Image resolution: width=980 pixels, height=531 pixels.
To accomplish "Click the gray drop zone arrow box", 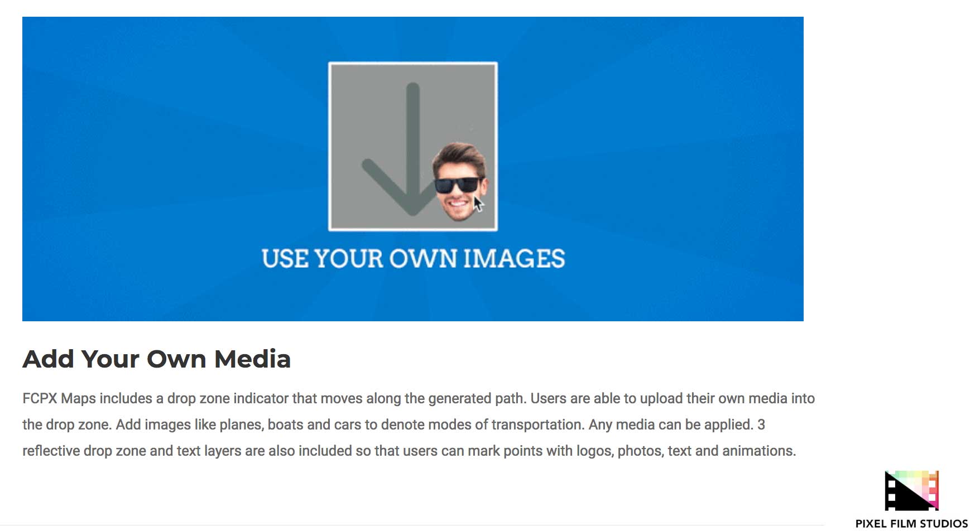I will tap(413, 146).
